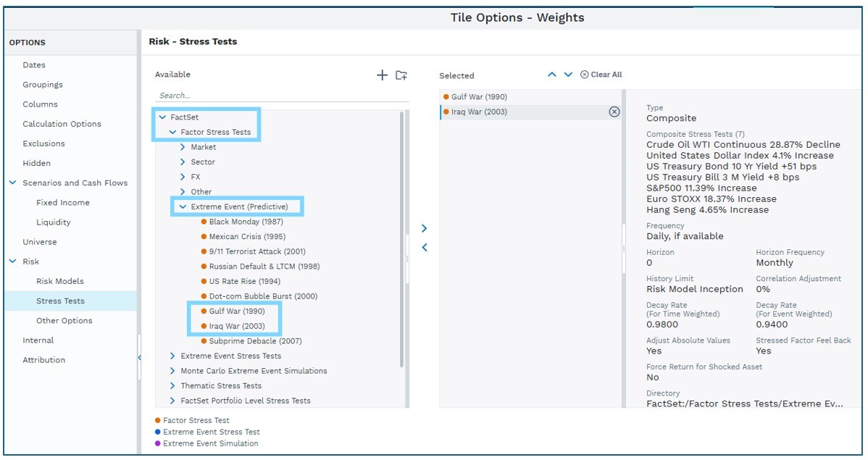Select Black Monday (1987) stress test
The height and width of the screenshot is (460, 868).
pyautogui.click(x=246, y=222)
